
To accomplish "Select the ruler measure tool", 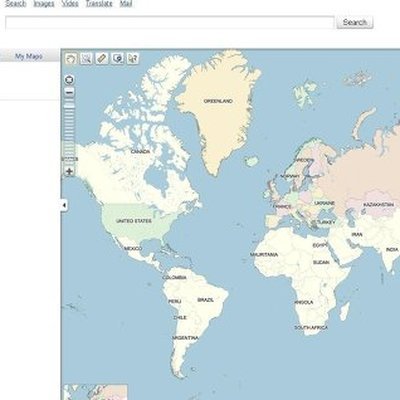I will click(x=102, y=58).
